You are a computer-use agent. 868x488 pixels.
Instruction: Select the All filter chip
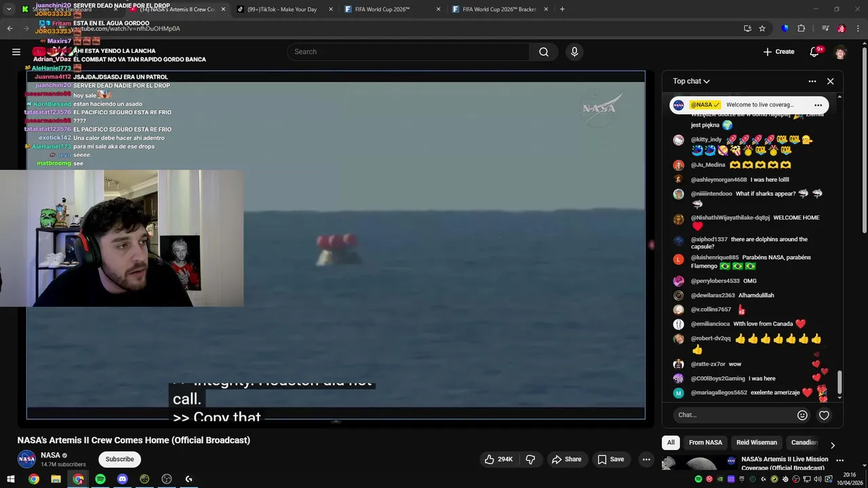(x=671, y=443)
